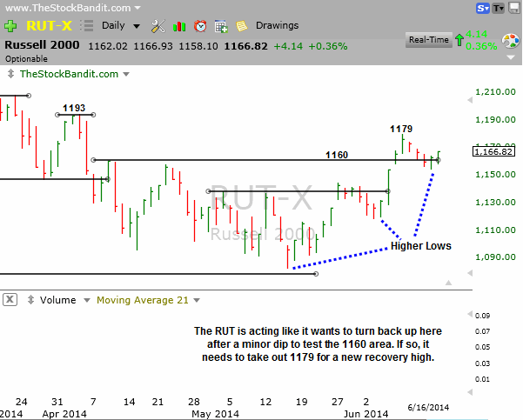Click the resize arrows beside TheStockBandit.com
The width and height of the screenshot is (523, 420).
(10, 74)
